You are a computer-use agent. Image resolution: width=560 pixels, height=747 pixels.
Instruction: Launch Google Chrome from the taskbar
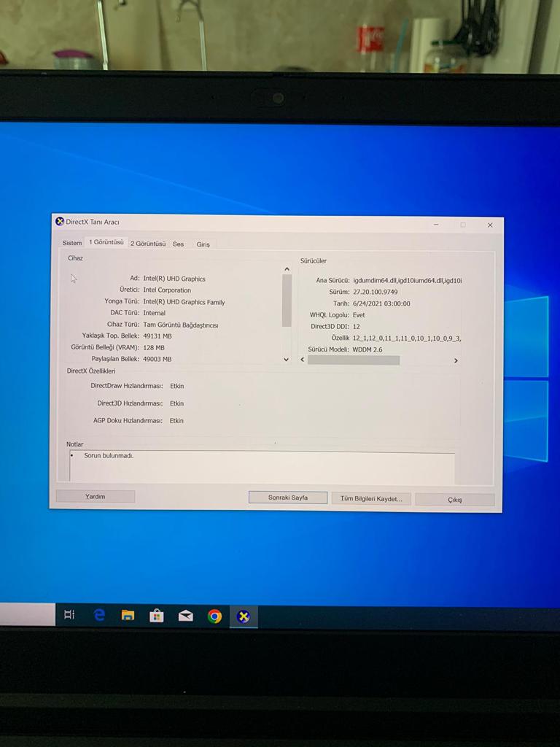(x=215, y=616)
